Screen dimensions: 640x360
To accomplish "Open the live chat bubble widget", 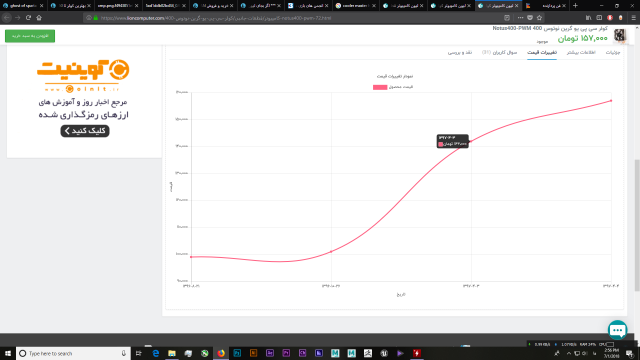I will 618,330.
